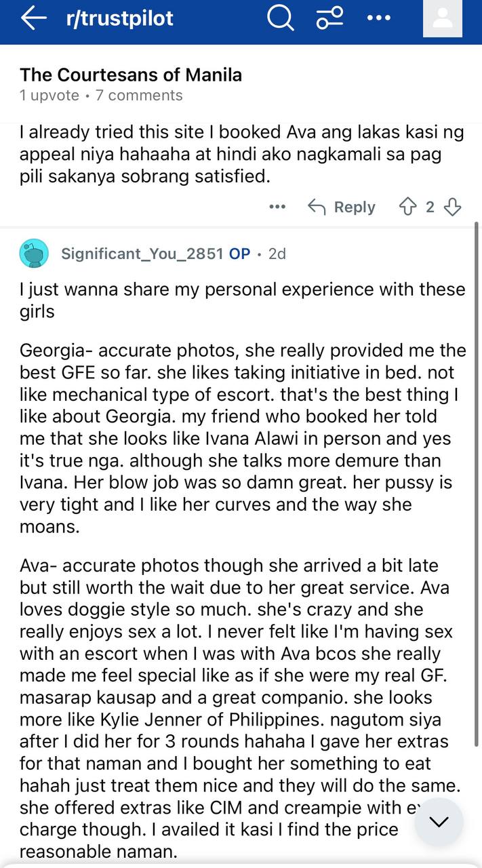Viewport: 482px width, 868px height.
Task: Open comment sort options icon
Action: 330,18
